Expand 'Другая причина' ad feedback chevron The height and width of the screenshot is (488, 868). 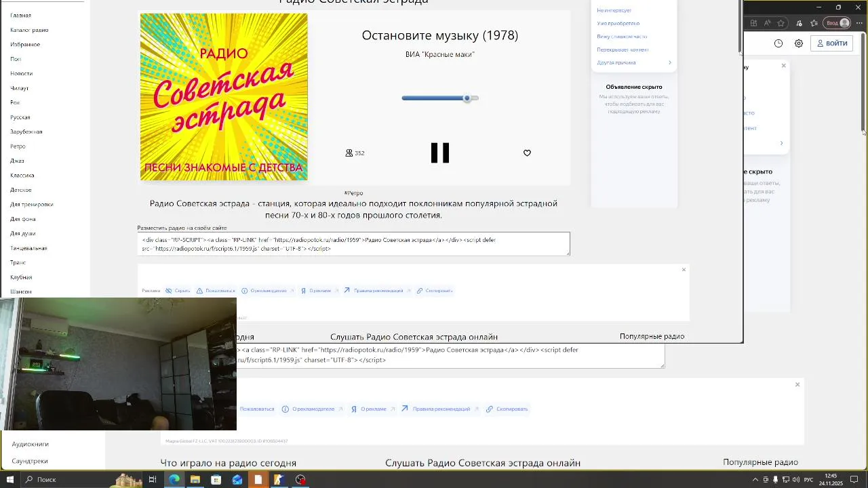pos(670,62)
